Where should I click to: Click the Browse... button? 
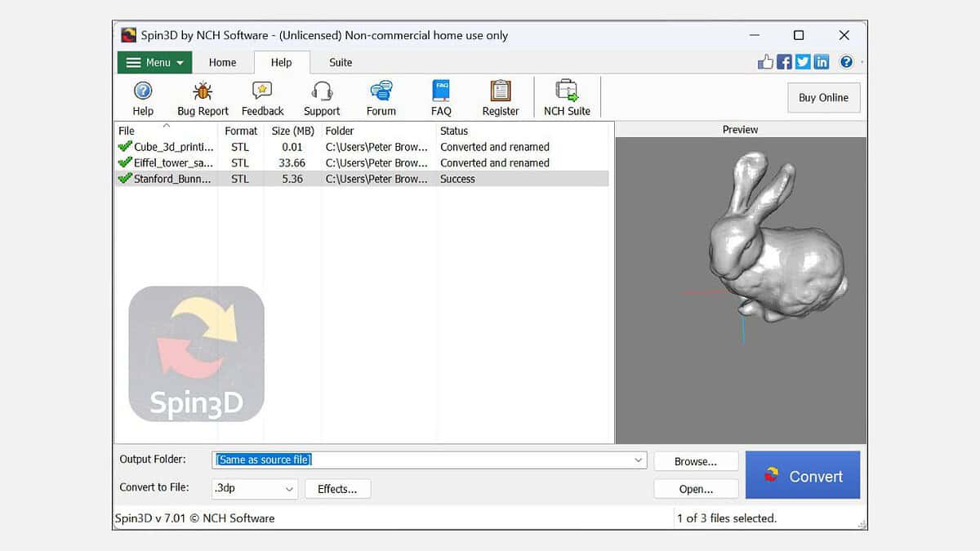coord(696,461)
